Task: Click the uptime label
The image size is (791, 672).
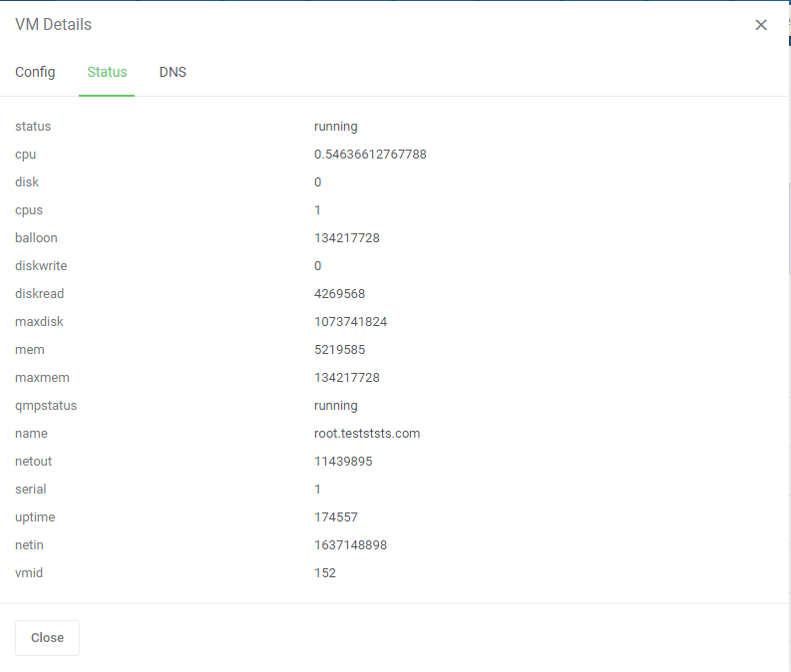Action: (x=35, y=517)
